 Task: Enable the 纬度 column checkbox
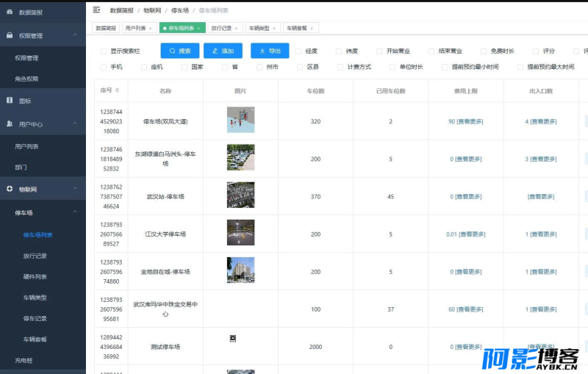click(339, 51)
